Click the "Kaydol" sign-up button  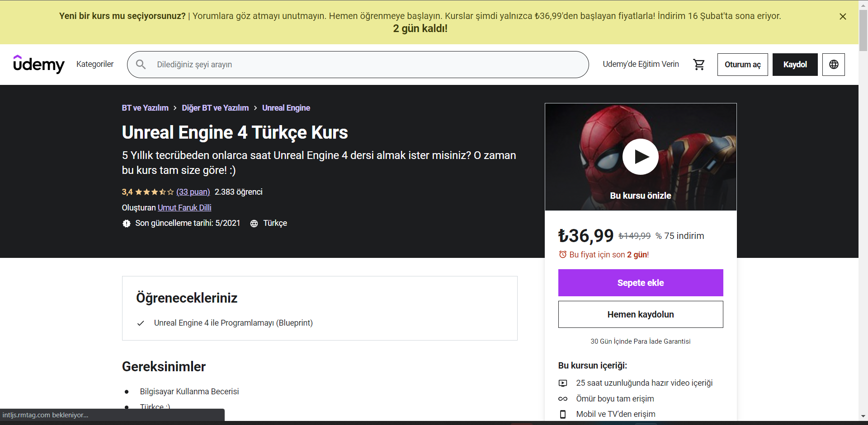tap(795, 65)
